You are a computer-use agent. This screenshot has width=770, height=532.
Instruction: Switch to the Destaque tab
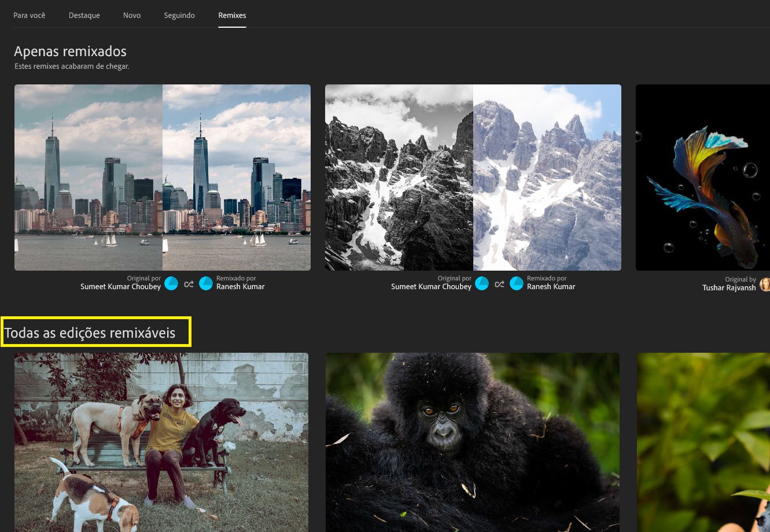[84, 15]
